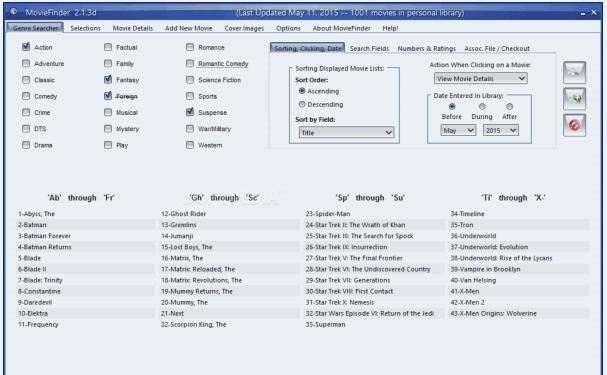
Task: Switch to the Selections tab
Action: [x=86, y=28]
